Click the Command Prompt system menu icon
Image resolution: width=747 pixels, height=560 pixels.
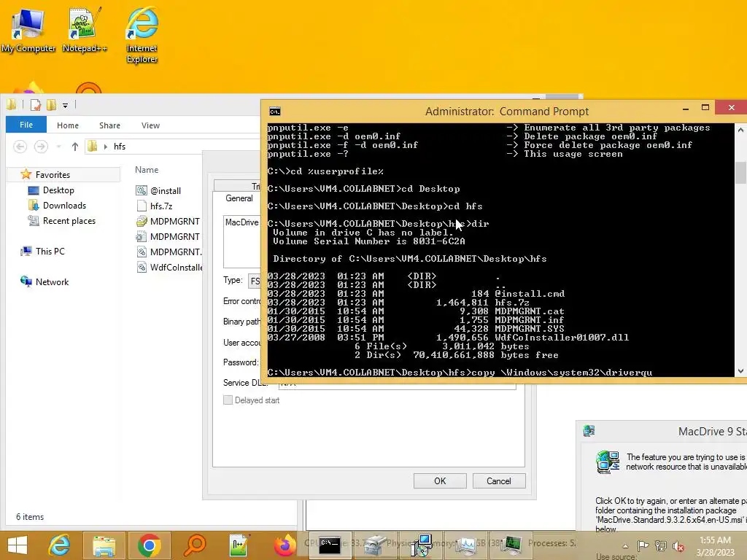(x=275, y=112)
